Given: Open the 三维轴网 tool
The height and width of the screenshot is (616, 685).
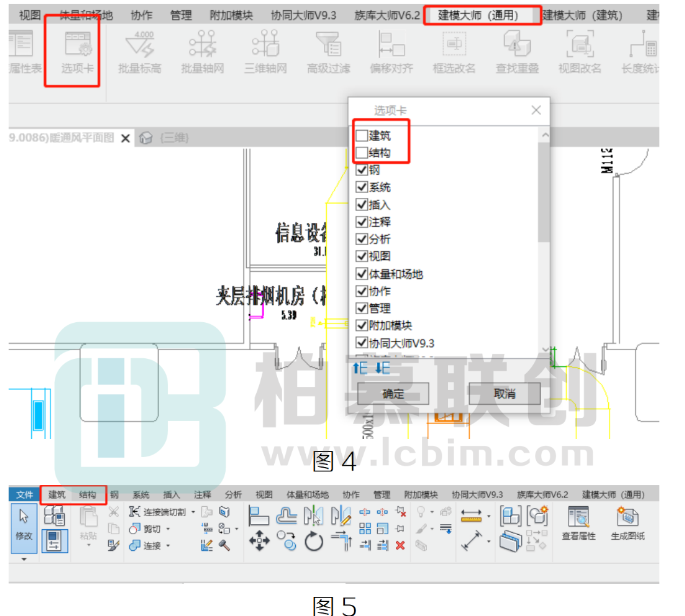Looking at the screenshot, I should [265, 52].
